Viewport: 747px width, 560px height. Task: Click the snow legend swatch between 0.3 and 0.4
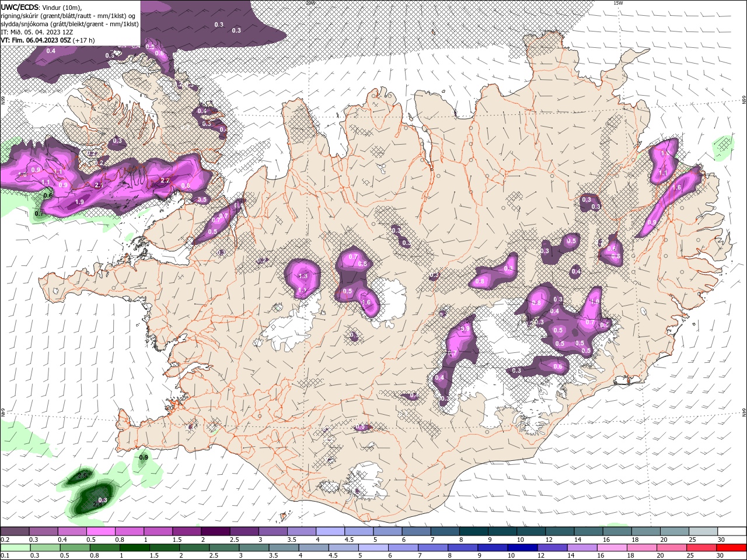tap(43, 531)
